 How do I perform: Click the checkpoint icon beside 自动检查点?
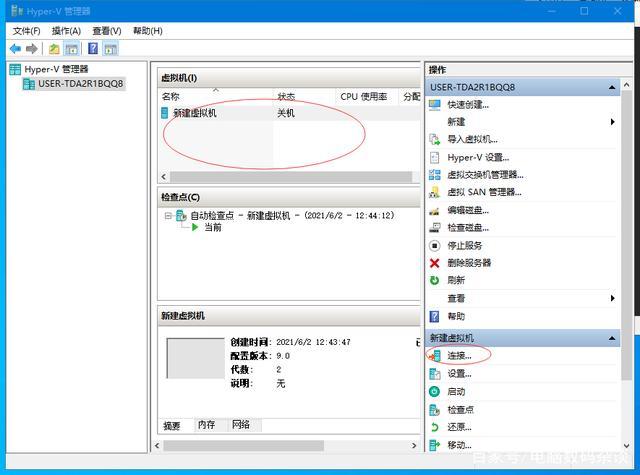point(181,215)
